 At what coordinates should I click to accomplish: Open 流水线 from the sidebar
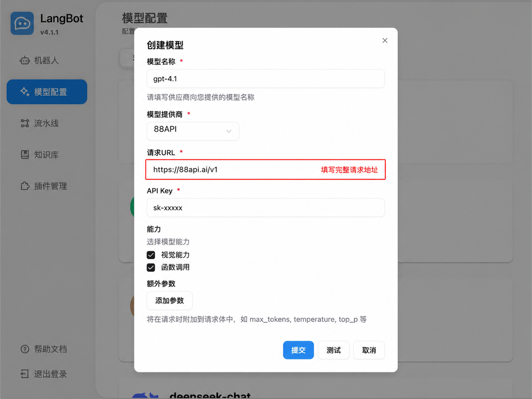46,123
